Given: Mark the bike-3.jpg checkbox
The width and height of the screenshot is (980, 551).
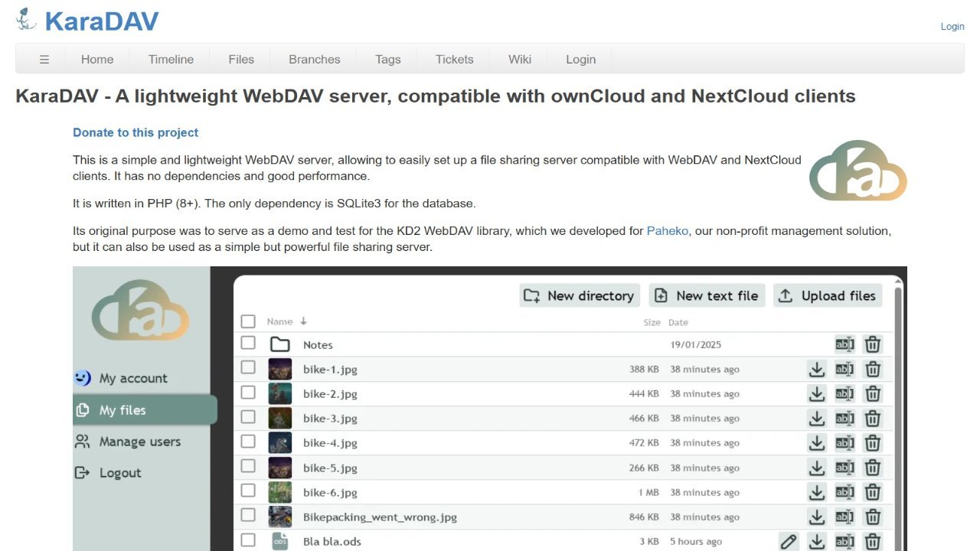Looking at the screenshot, I should (x=248, y=416).
